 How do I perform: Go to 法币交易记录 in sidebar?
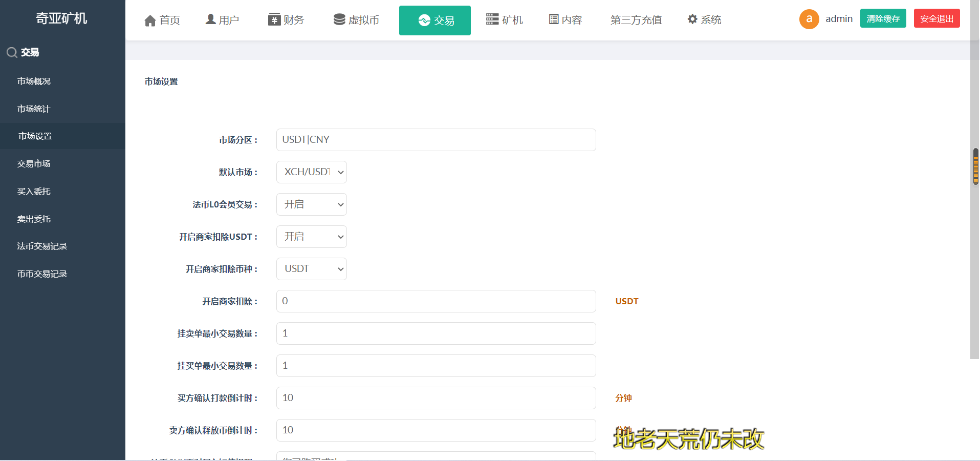pyautogui.click(x=42, y=246)
